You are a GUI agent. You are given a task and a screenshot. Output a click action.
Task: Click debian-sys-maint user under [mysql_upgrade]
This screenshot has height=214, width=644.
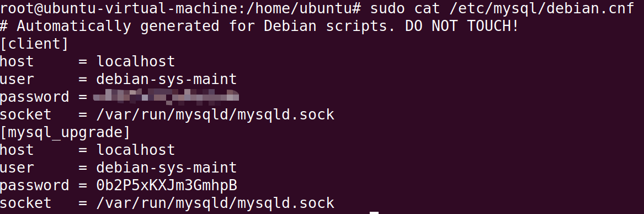pos(166,168)
